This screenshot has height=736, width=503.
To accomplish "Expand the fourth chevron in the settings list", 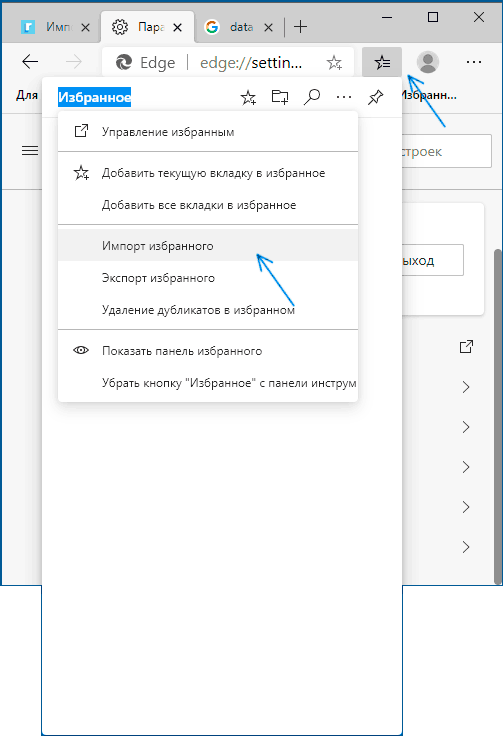I will click(x=466, y=506).
